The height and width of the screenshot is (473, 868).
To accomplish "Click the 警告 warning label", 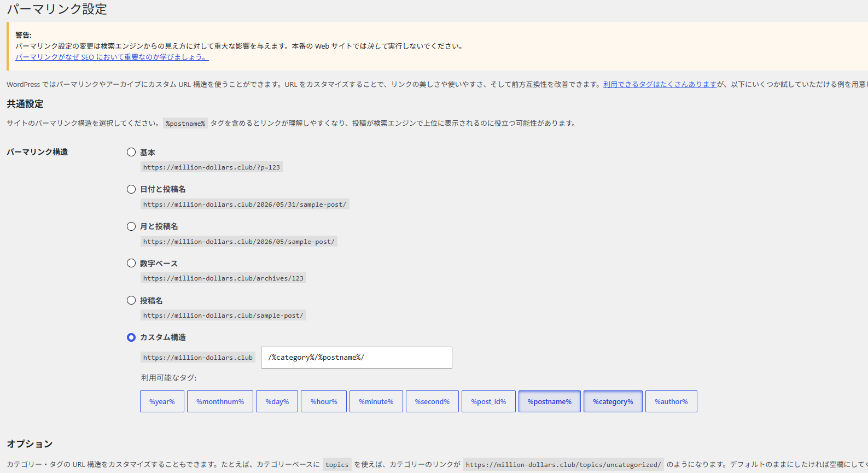I will tap(24, 35).
